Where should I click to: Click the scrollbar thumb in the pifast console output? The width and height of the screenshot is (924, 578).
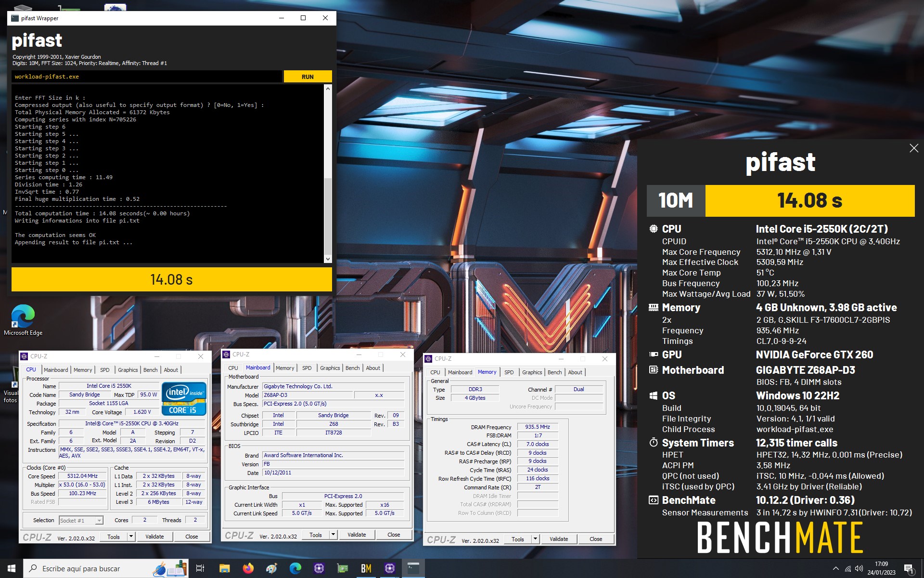tap(328, 217)
